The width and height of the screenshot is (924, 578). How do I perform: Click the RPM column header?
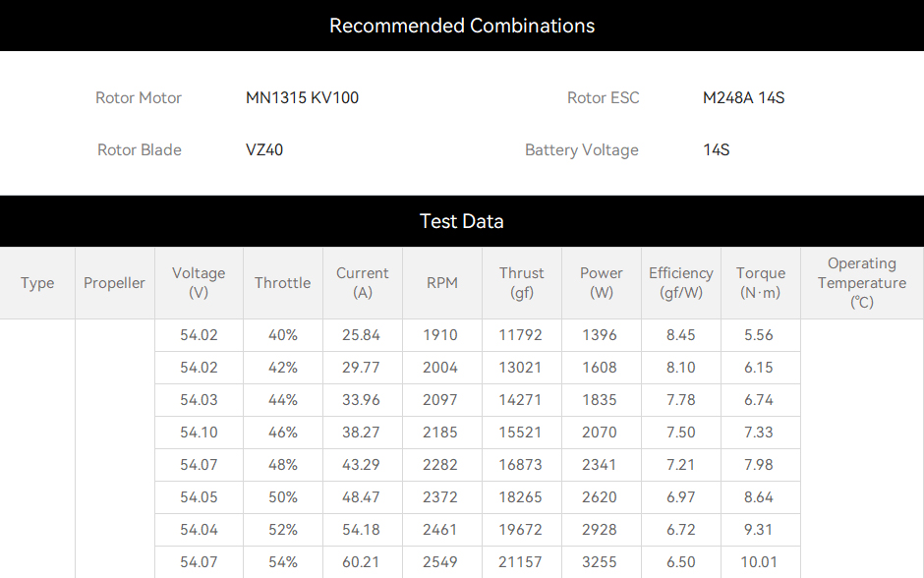pyautogui.click(x=442, y=283)
